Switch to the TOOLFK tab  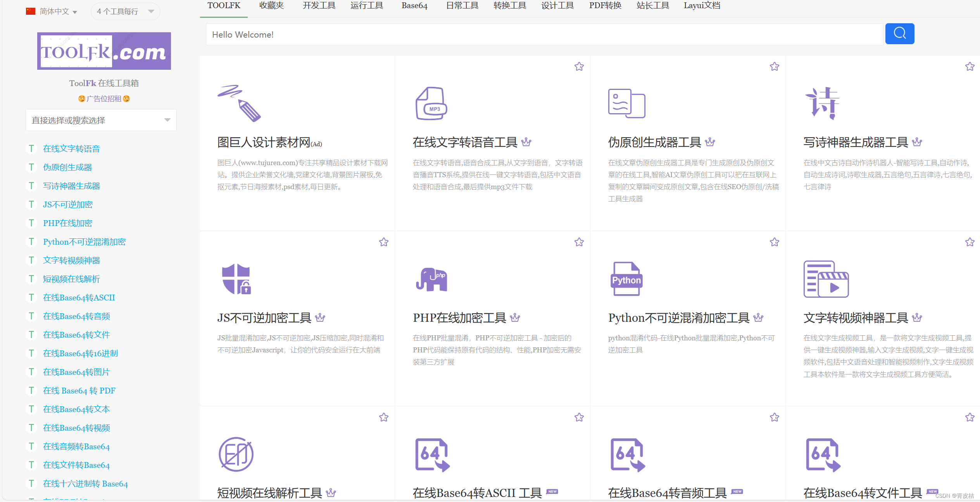(x=224, y=6)
